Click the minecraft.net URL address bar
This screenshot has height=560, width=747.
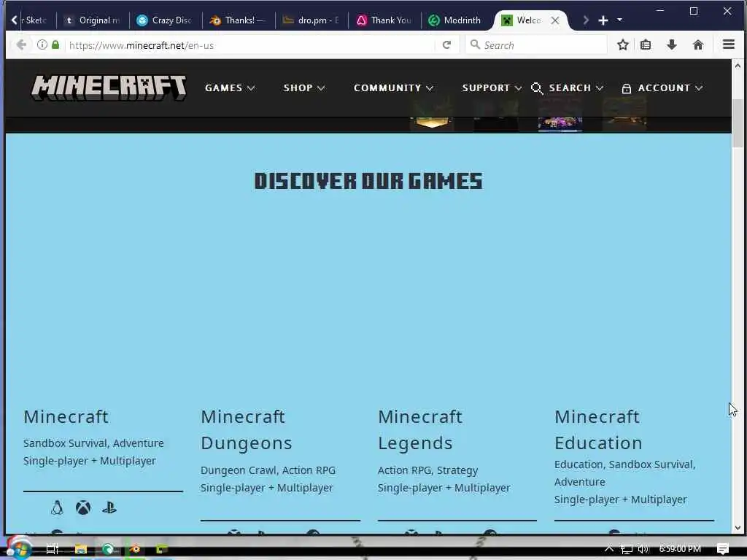(250, 45)
